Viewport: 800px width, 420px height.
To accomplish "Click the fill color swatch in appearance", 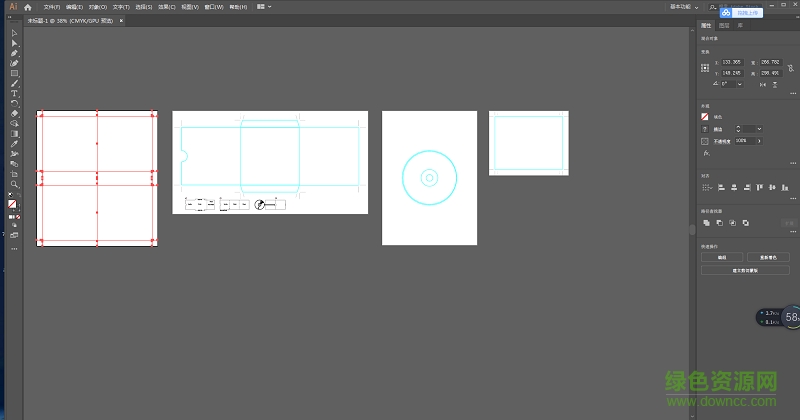I will tap(705, 117).
